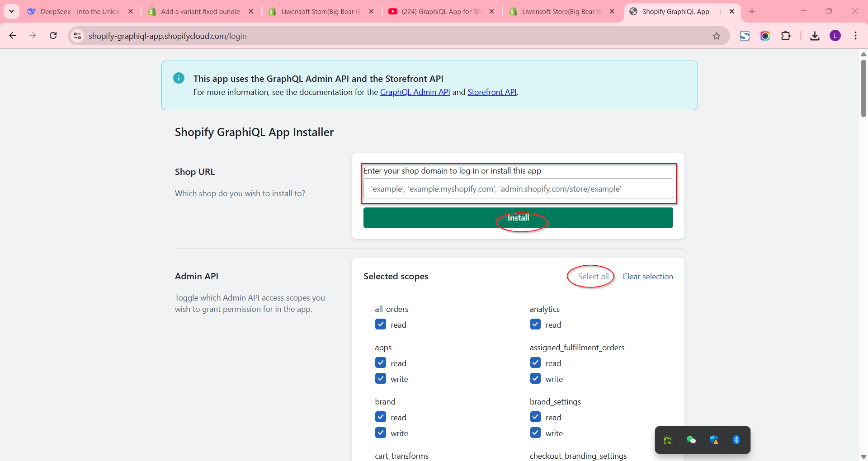Click the page vertical scrollbar thumb

coord(863,88)
